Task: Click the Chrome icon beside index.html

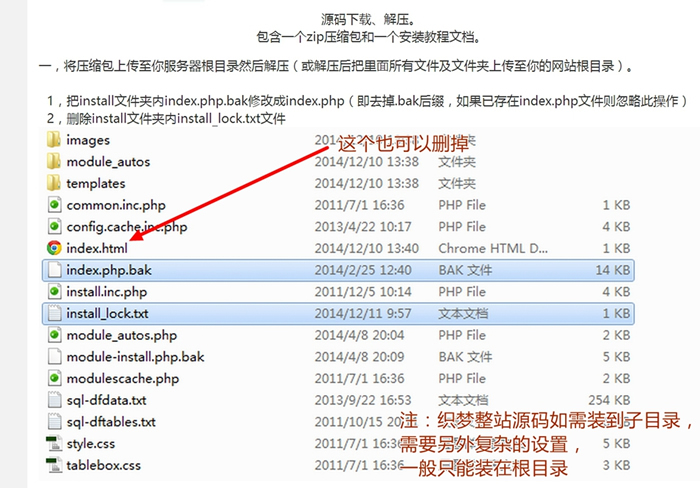Action: pos(54,248)
